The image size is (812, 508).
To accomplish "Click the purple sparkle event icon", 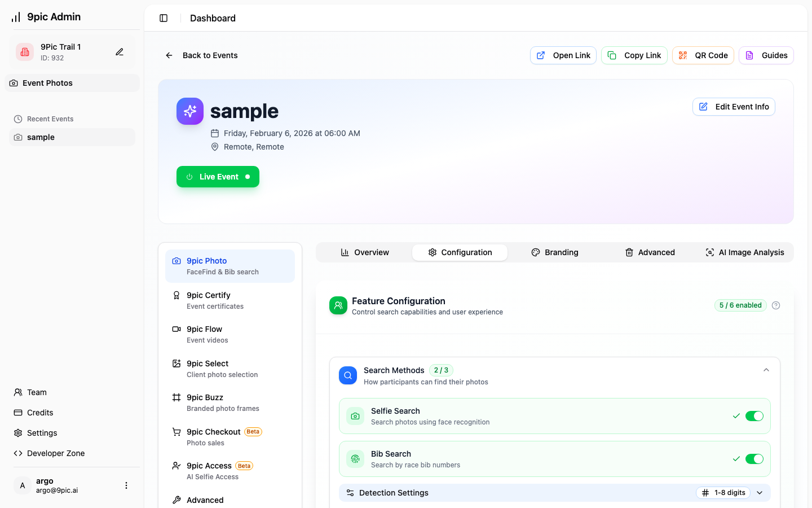I will pyautogui.click(x=190, y=111).
